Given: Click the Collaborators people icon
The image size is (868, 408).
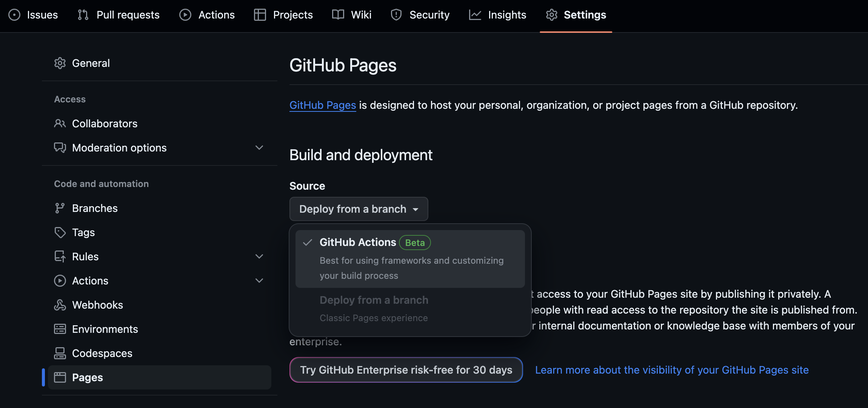Looking at the screenshot, I should tap(60, 124).
